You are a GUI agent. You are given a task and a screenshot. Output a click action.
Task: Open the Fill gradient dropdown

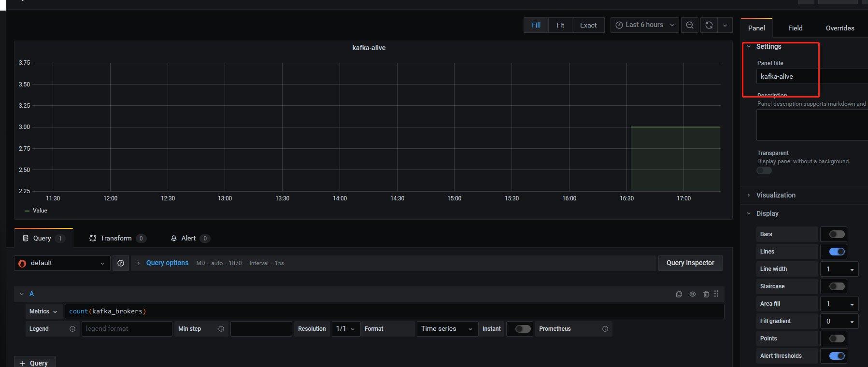point(840,321)
